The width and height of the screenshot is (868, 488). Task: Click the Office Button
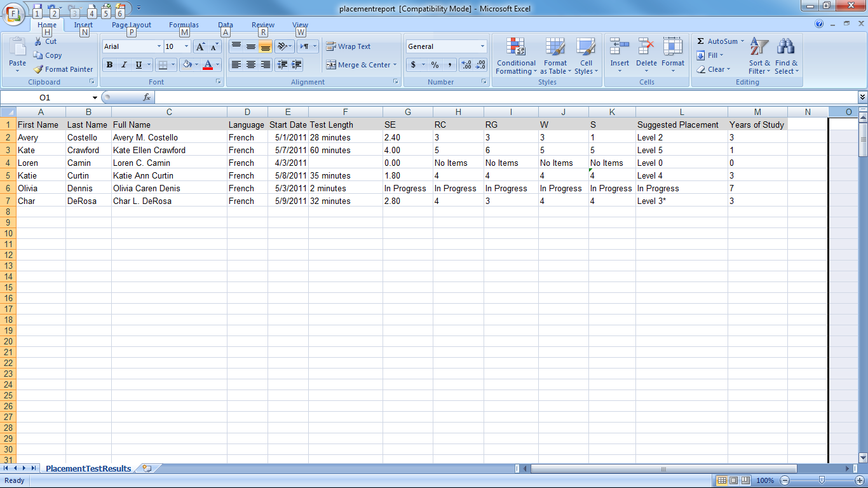13,14
